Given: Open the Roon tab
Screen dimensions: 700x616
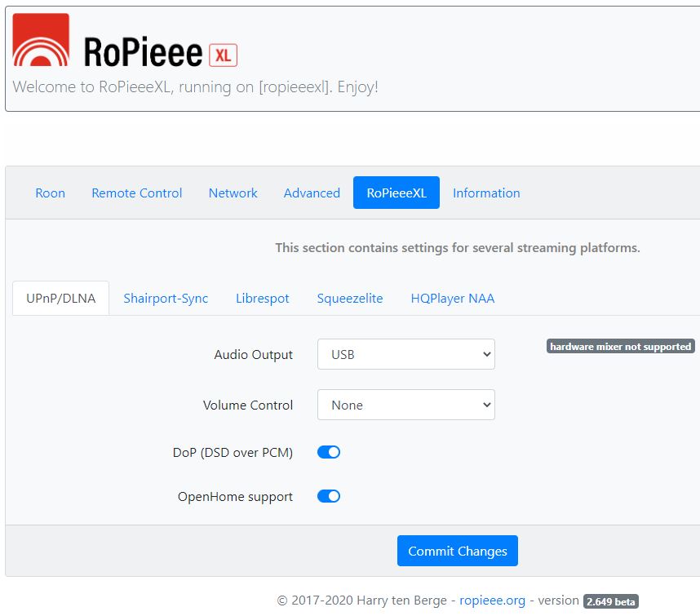Looking at the screenshot, I should pos(50,193).
